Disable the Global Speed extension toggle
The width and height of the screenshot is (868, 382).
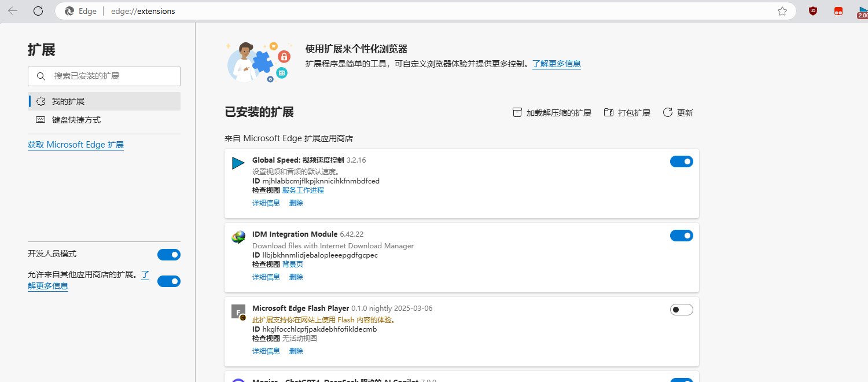pos(682,161)
